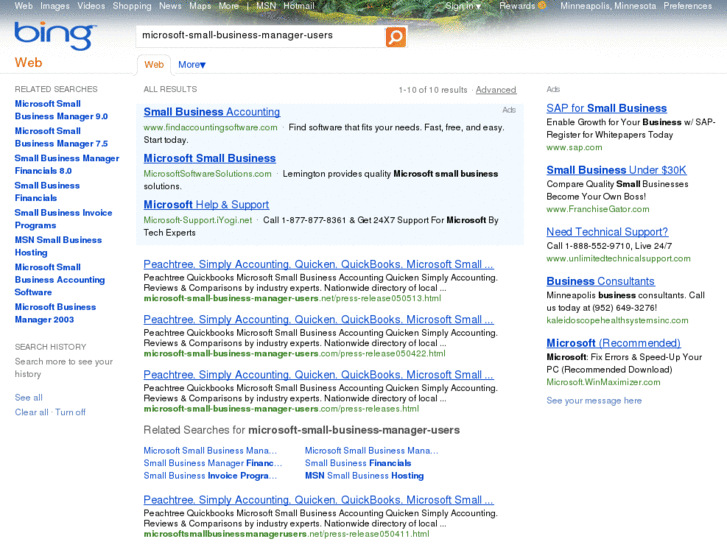The height and width of the screenshot is (545, 727).
Task: Open Business Consultants ad
Action: click(600, 281)
